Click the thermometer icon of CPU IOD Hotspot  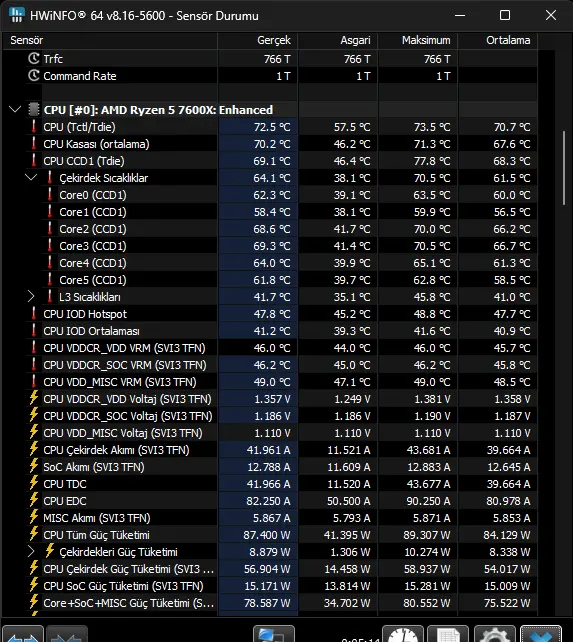click(x=34, y=314)
